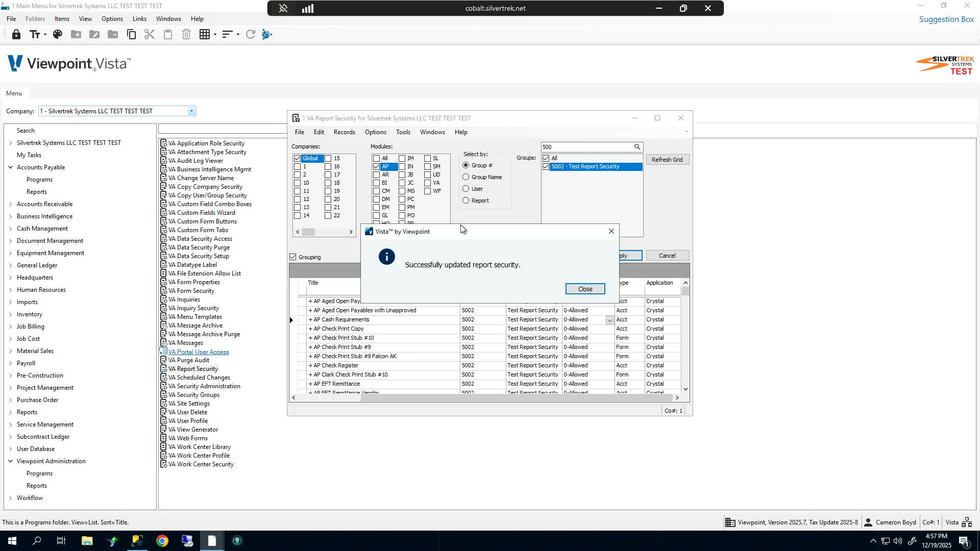Click the blue globe icon in the toolbar
Viewport: 980px width, 551px height.
pyautogui.click(x=267, y=34)
